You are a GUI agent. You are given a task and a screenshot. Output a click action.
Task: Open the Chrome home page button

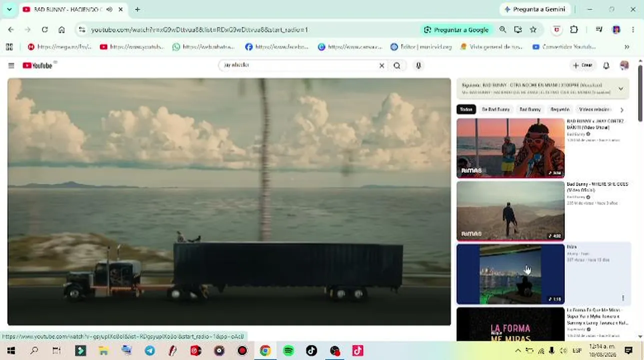pyautogui.click(x=61, y=30)
